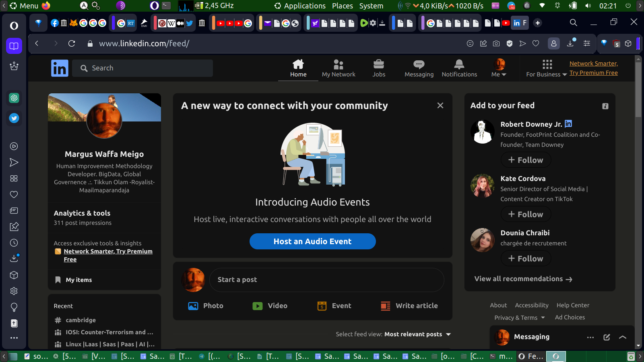Open Margus Waffa Meigo profile name
Image resolution: width=644 pixels, height=362 pixels.
(x=104, y=154)
